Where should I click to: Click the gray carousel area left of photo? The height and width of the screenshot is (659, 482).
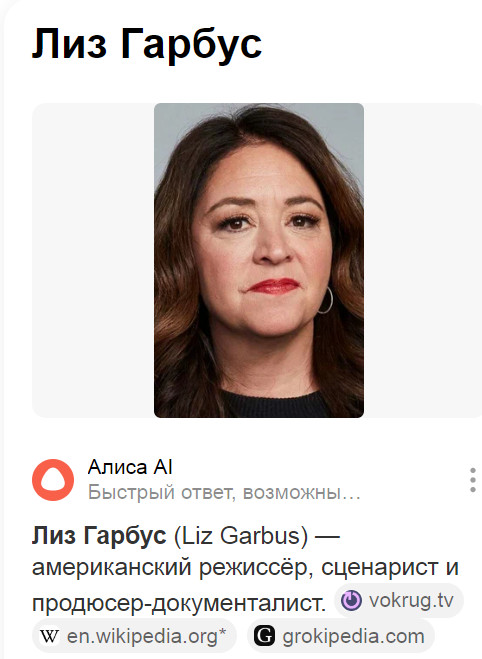click(93, 260)
